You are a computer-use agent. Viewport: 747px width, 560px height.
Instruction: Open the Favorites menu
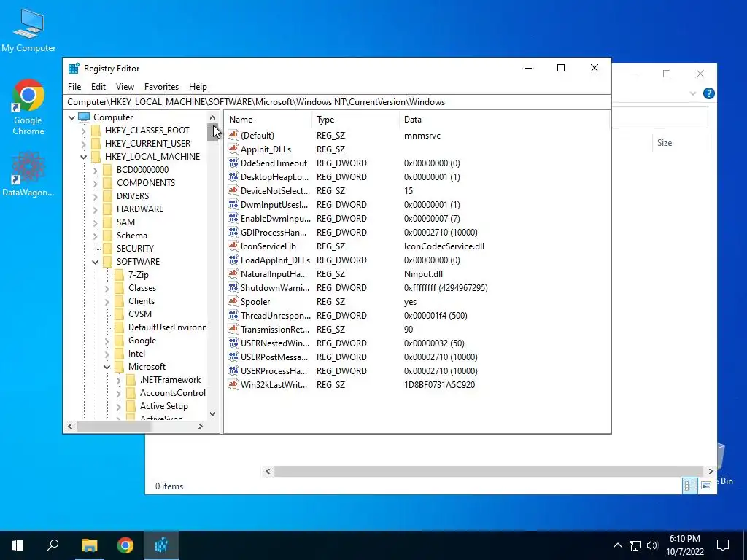161,87
